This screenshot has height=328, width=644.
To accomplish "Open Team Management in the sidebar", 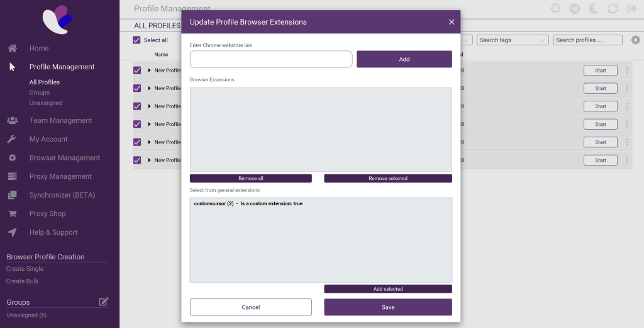I will point(60,120).
